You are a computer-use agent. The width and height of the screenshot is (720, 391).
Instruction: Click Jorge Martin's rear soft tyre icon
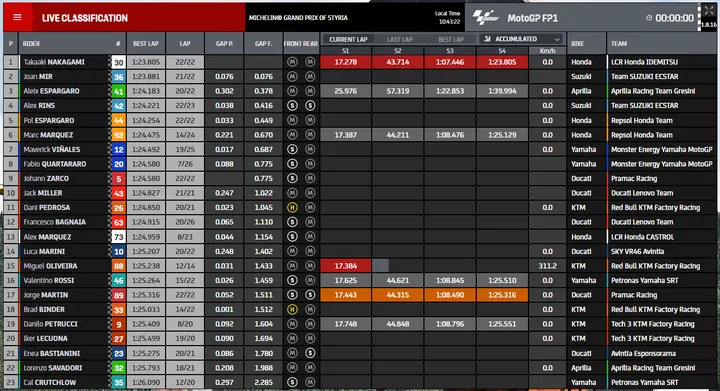310,295
